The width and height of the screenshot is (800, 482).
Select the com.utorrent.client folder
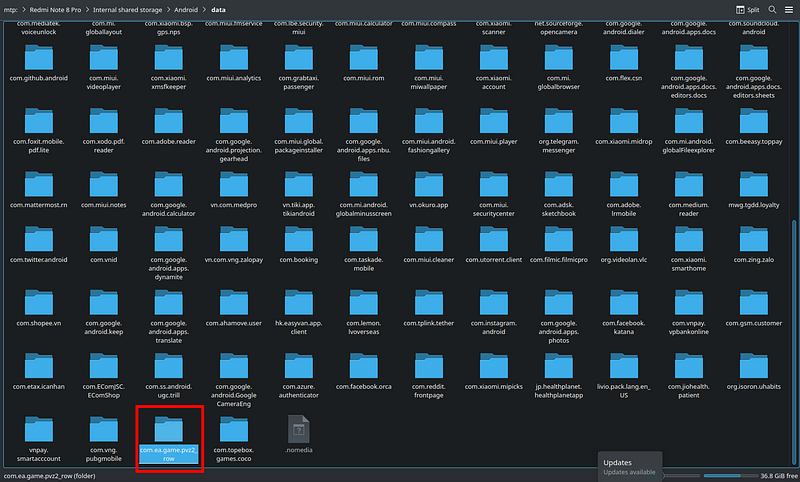[x=494, y=245]
